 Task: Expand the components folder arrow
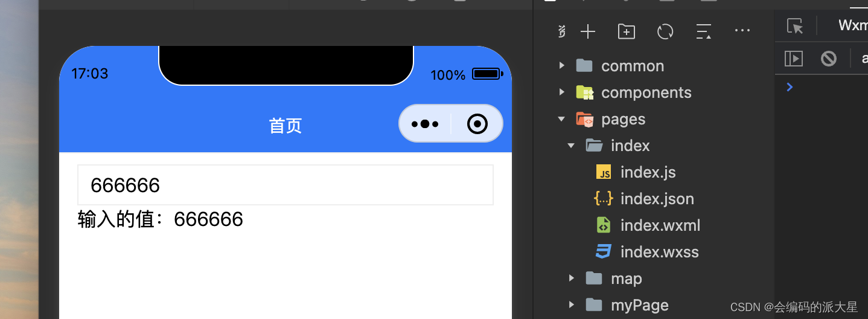562,92
